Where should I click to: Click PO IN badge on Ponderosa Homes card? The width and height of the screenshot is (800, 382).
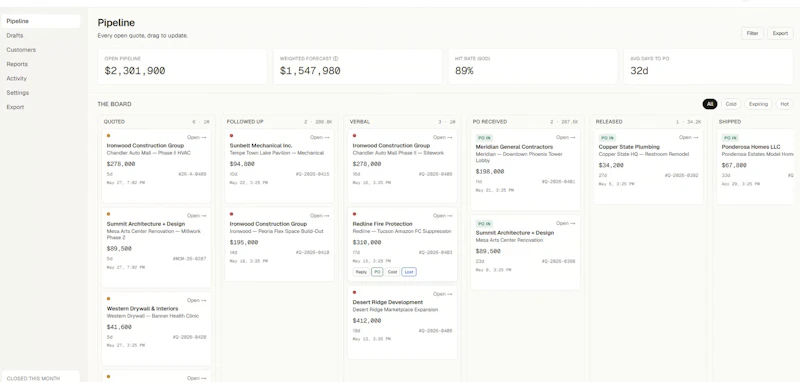click(x=730, y=138)
